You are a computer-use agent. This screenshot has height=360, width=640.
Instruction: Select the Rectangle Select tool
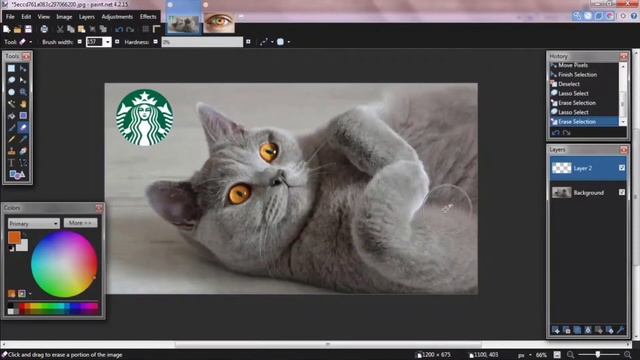(x=11, y=68)
